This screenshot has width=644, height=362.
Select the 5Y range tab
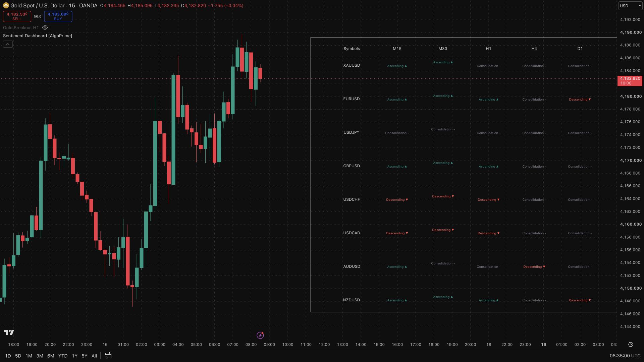point(85,356)
